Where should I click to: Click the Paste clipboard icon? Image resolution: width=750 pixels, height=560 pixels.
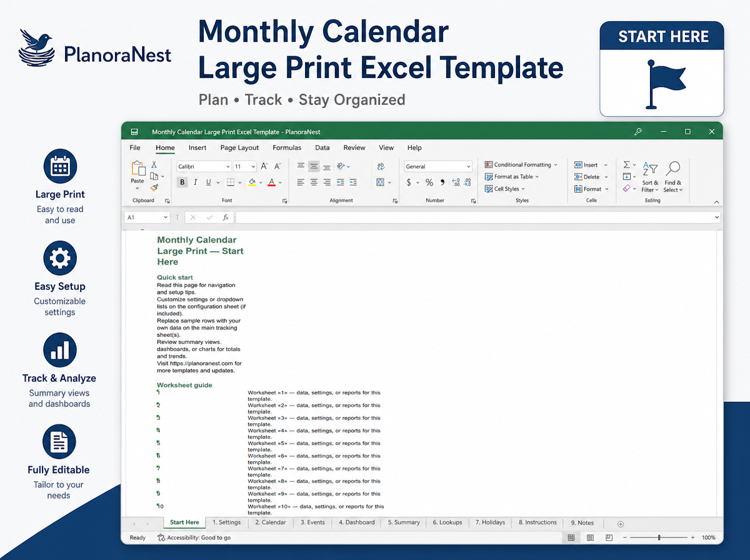point(137,169)
